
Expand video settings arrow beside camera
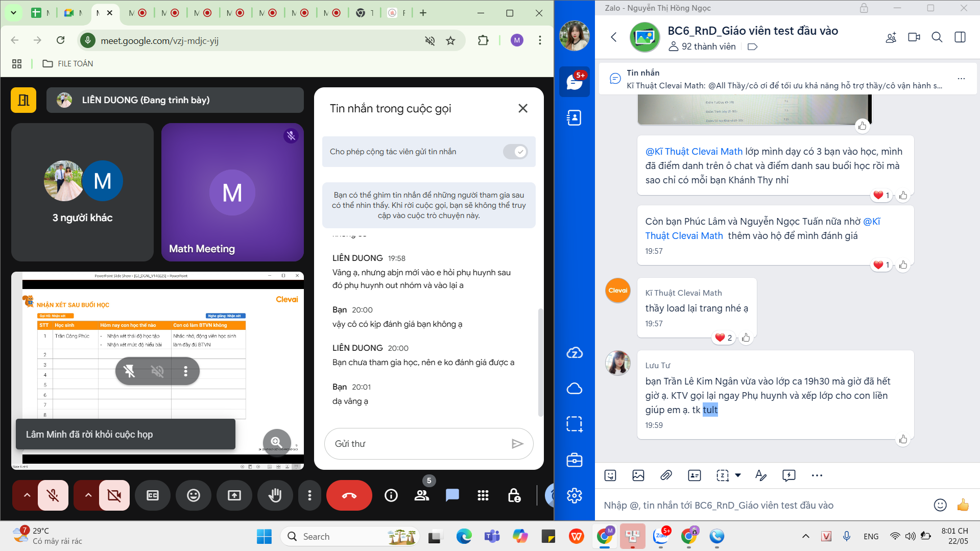pyautogui.click(x=88, y=495)
